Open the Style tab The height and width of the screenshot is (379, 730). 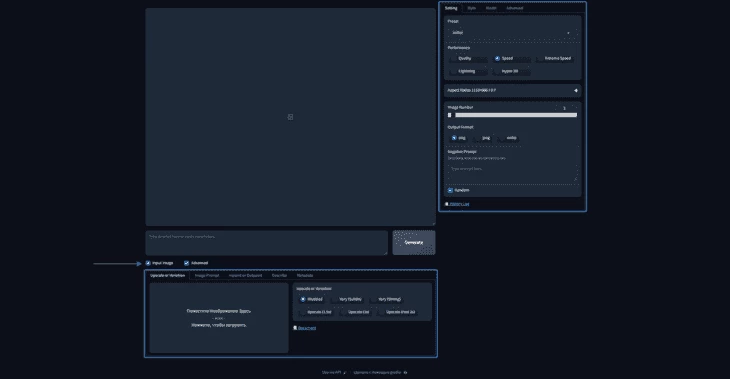point(472,8)
